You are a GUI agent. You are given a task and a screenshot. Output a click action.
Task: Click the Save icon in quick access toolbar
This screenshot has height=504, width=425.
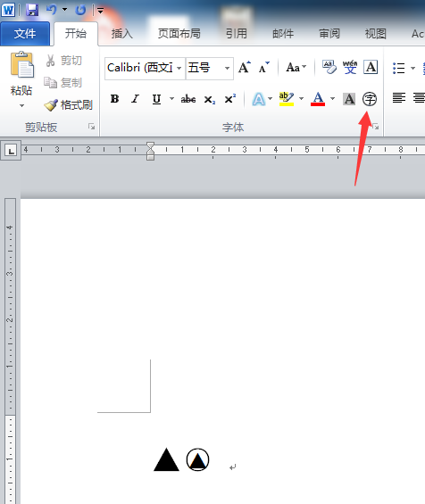pyautogui.click(x=32, y=10)
